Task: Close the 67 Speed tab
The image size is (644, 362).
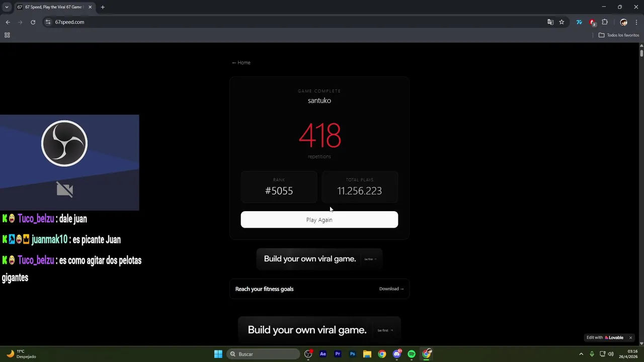Action: pyautogui.click(x=90, y=7)
